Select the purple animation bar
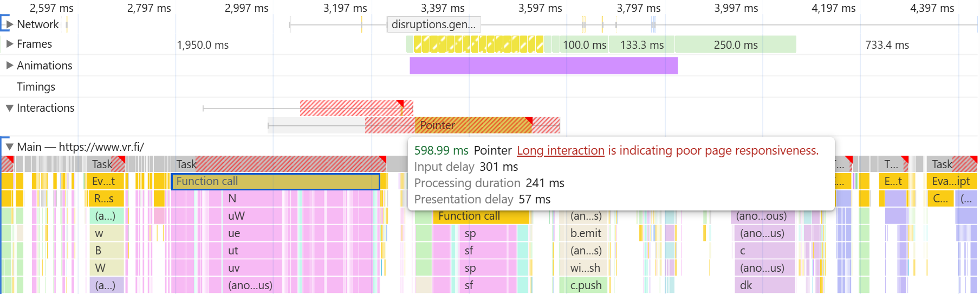Viewport: 980px width, 294px height. (x=543, y=66)
